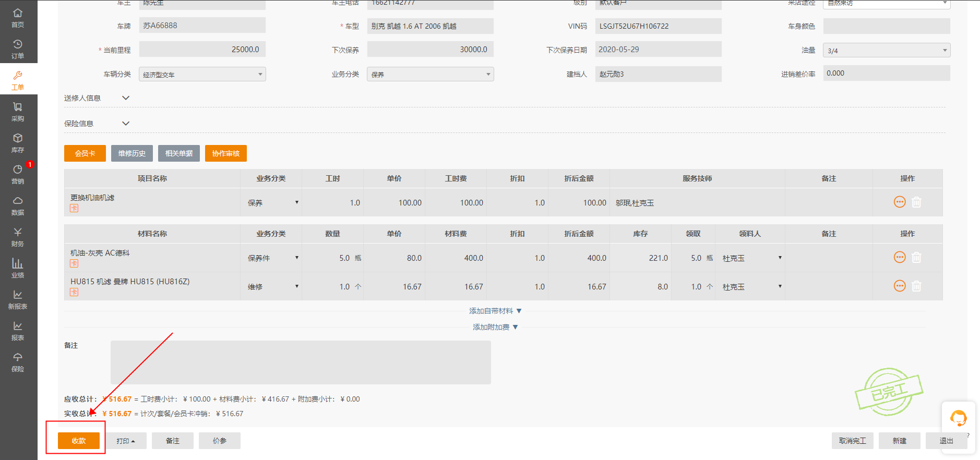The height and width of the screenshot is (460, 980).
Task: Delete the 更换机油机滤 service row
Action: pos(916,202)
